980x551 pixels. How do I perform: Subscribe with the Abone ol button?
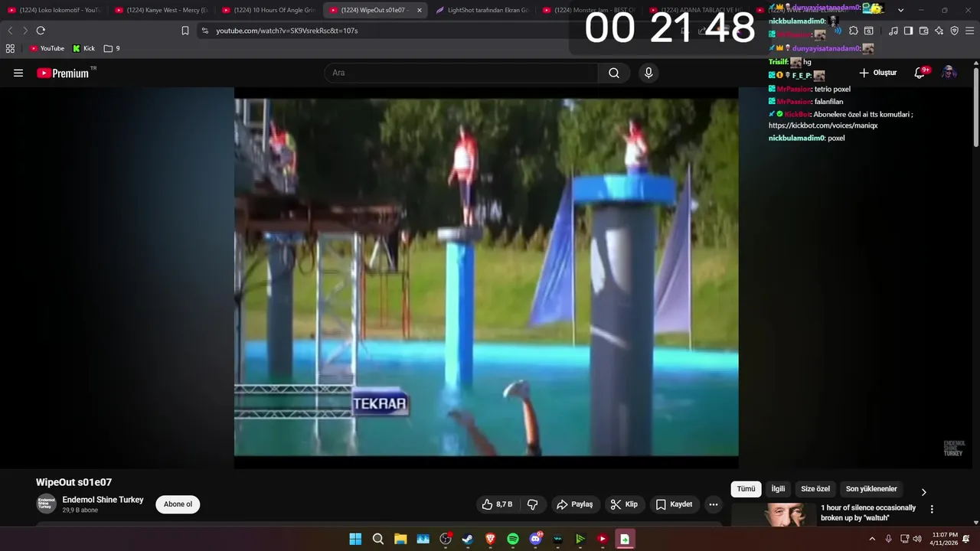178,504
